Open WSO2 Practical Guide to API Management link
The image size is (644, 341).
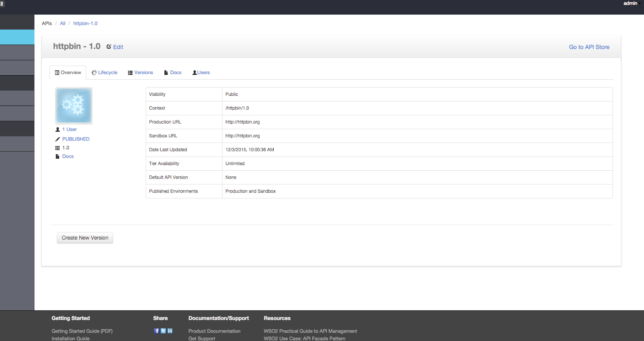[x=310, y=331]
